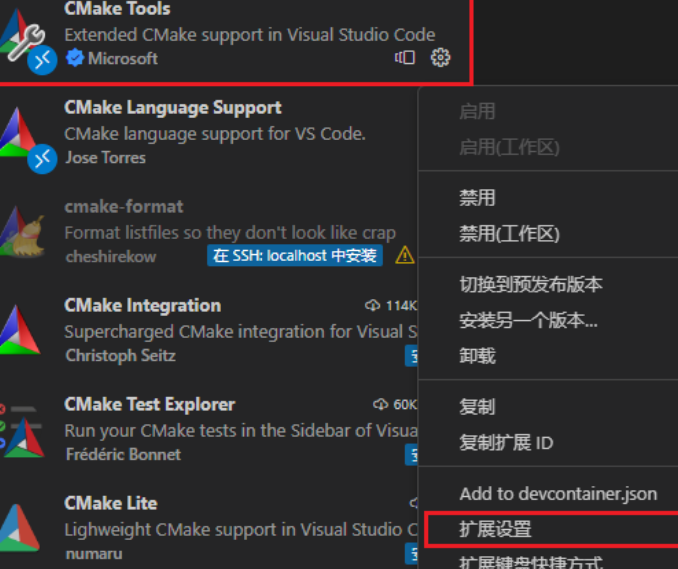Viewport: 678px width, 569px height.
Task: Click the CMake Lite extension icon
Action: [20, 527]
